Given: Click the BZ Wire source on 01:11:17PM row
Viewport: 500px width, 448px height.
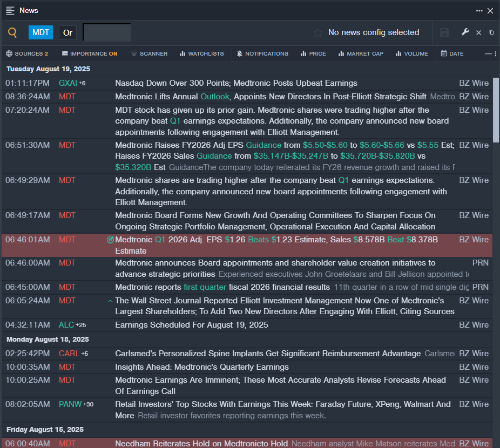Looking at the screenshot, I should point(474,83).
